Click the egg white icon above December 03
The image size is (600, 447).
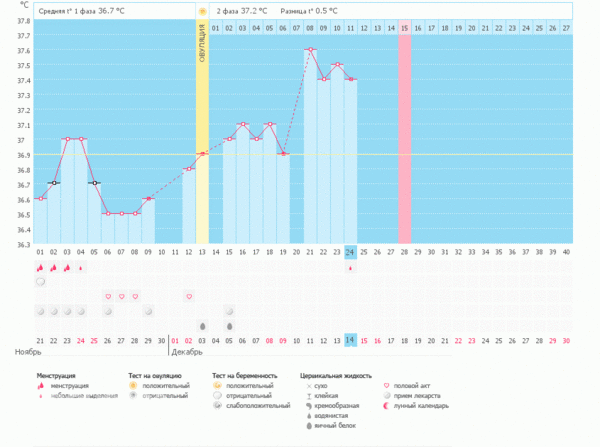click(x=203, y=326)
